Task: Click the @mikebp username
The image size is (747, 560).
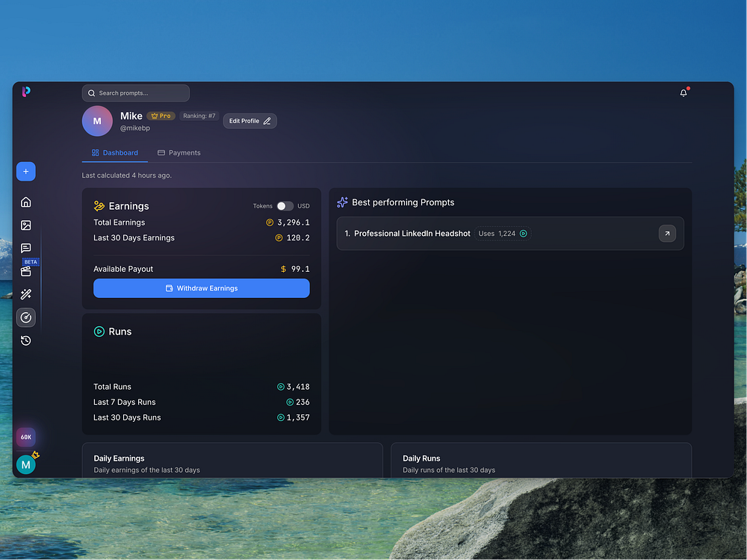Action: point(134,128)
